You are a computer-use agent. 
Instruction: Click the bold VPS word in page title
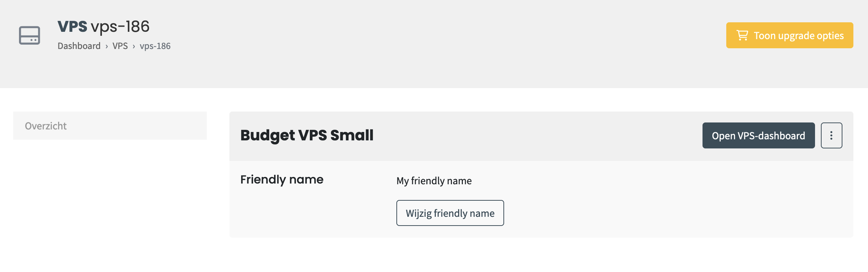click(x=72, y=27)
